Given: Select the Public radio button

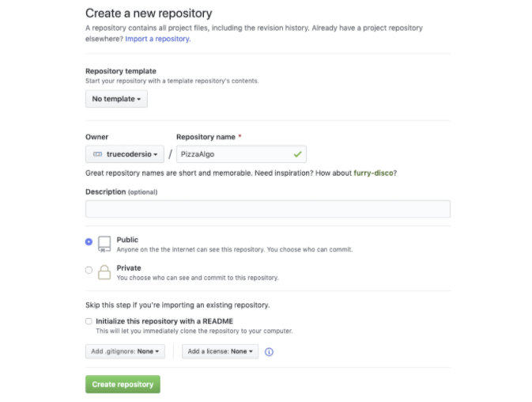Looking at the screenshot, I should point(89,241).
